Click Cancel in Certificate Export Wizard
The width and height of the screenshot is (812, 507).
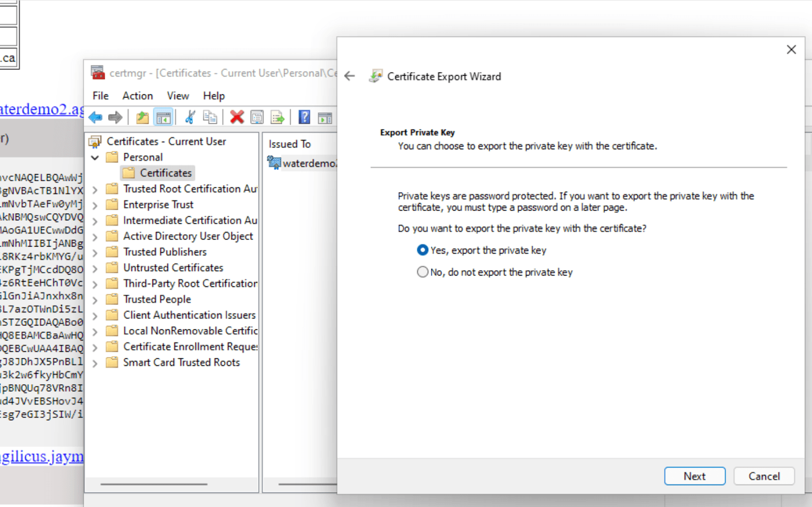point(764,476)
